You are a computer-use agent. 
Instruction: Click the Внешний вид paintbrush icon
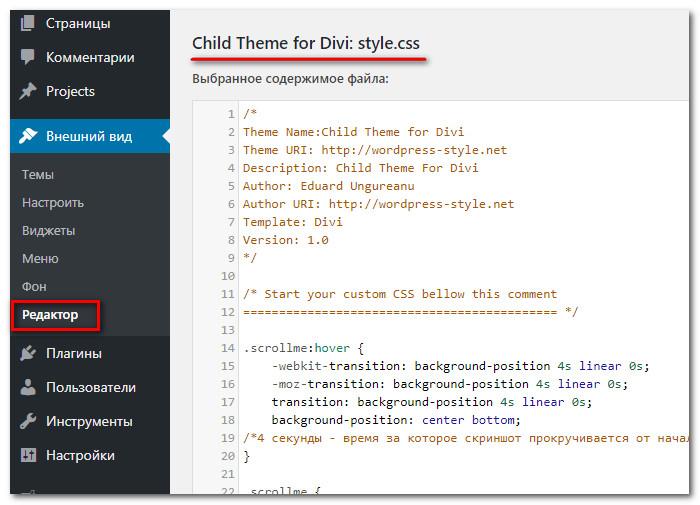pyautogui.click(x=27, y=136)
